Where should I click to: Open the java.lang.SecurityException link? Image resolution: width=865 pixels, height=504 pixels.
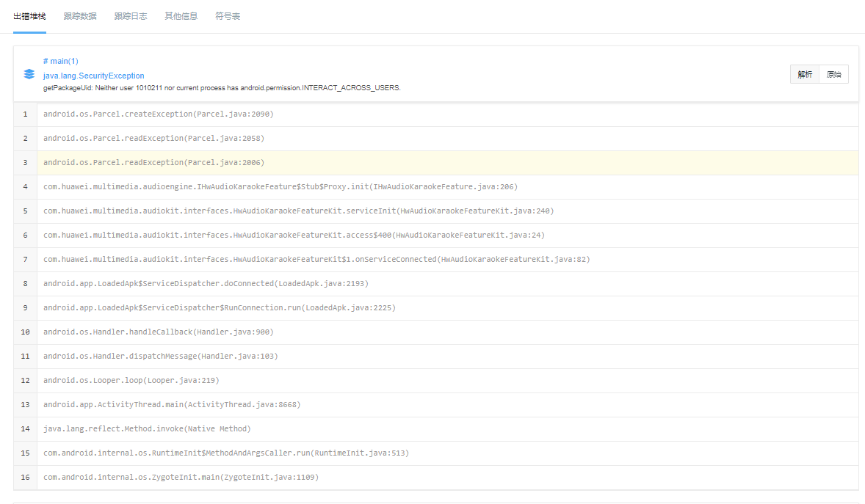point(94,76)
